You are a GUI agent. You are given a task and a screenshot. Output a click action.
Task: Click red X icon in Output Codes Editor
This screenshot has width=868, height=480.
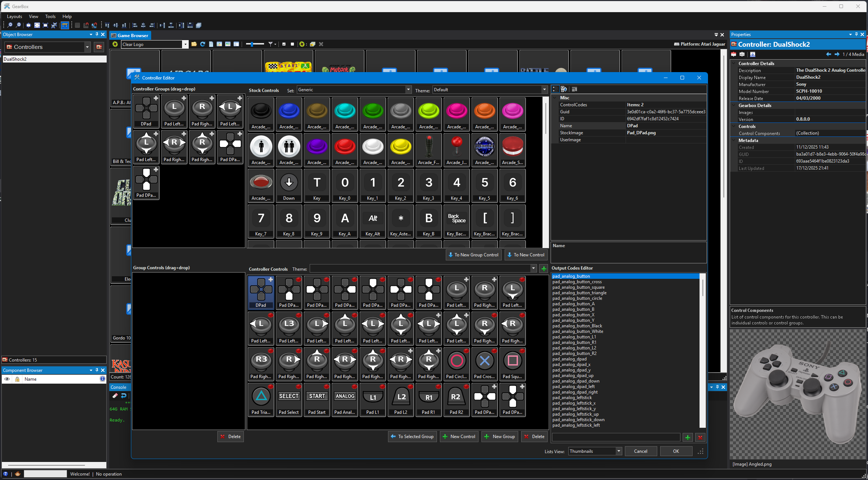click(x=700, y=437)
